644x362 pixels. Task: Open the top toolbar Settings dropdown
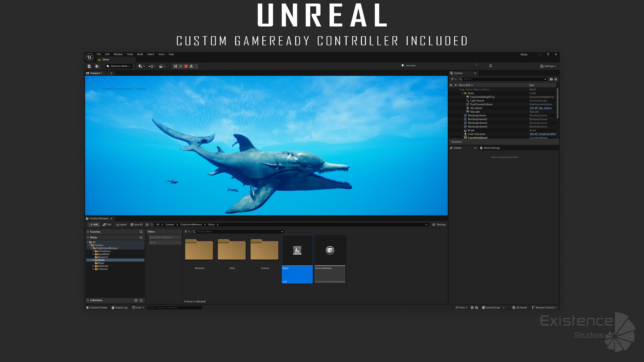click(548, 66)
